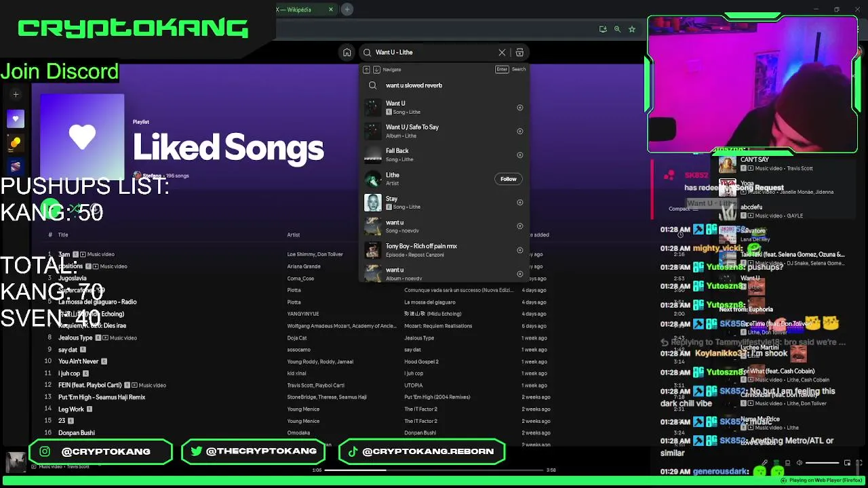Click now playing cover thumbnail

click(x=16, y=462)
